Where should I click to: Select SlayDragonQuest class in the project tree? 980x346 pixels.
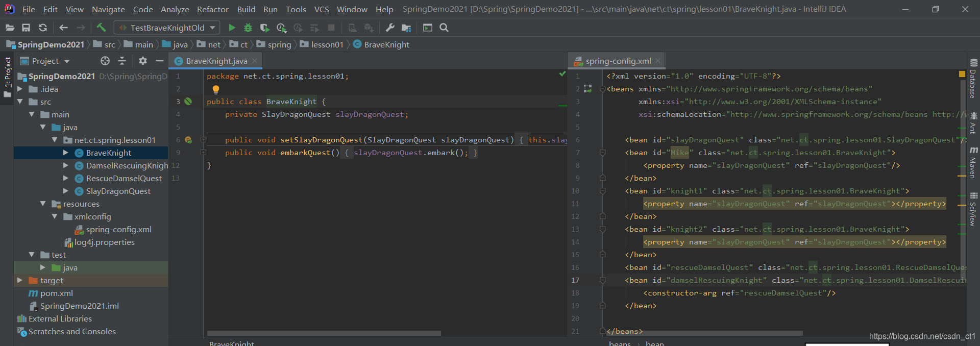pyautogui.click(x=118, y=191)
